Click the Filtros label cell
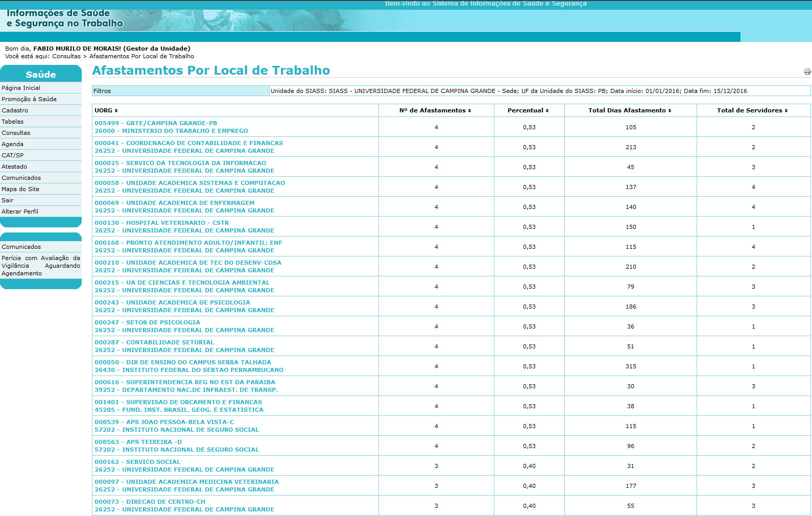The height and width of the screenshot is (516, 812). (x=181, y=91)
